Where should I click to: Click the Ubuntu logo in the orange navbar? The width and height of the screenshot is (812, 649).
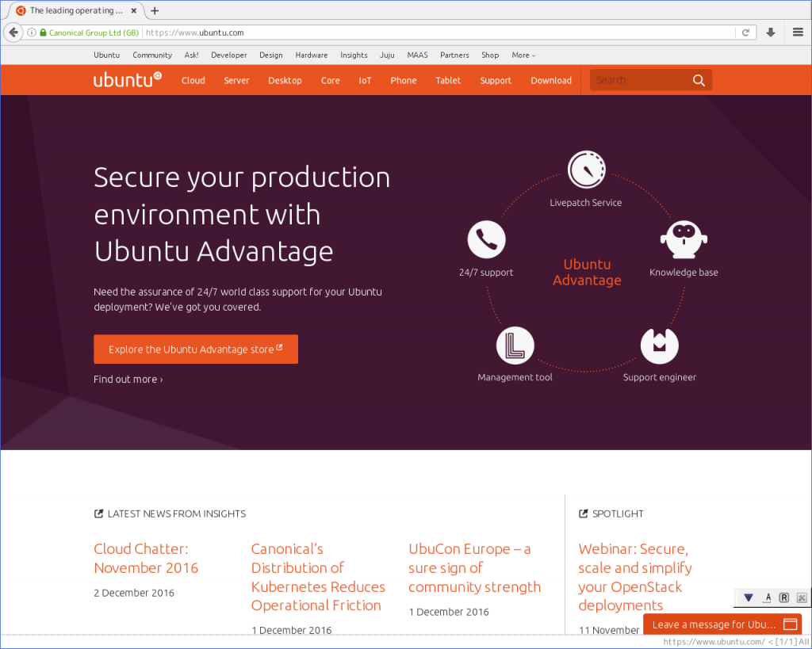pos(127,79)
